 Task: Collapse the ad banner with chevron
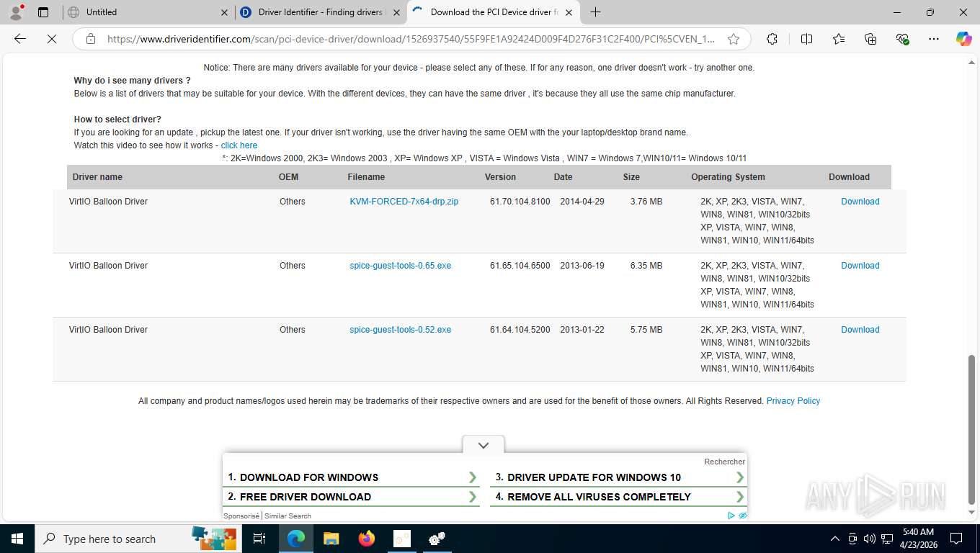tap(484, 445)
